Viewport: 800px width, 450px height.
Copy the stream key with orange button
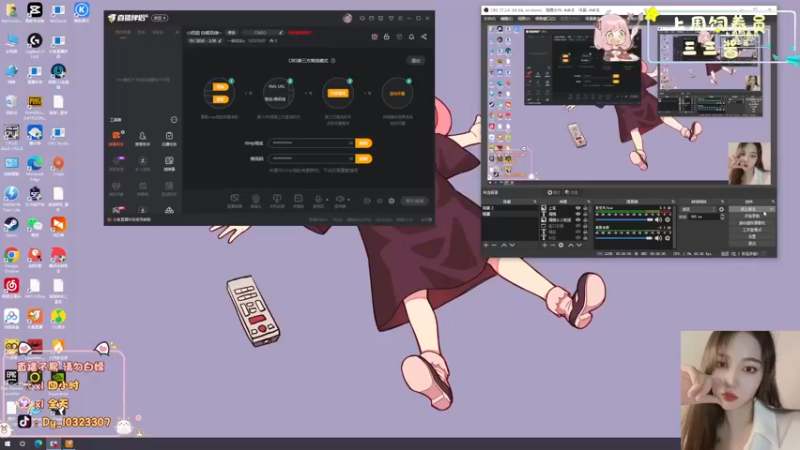click(x=364, y=159)
